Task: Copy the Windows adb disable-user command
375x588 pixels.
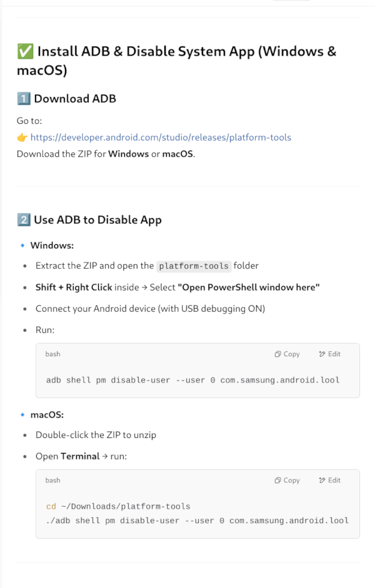Action: click(287, 354)
